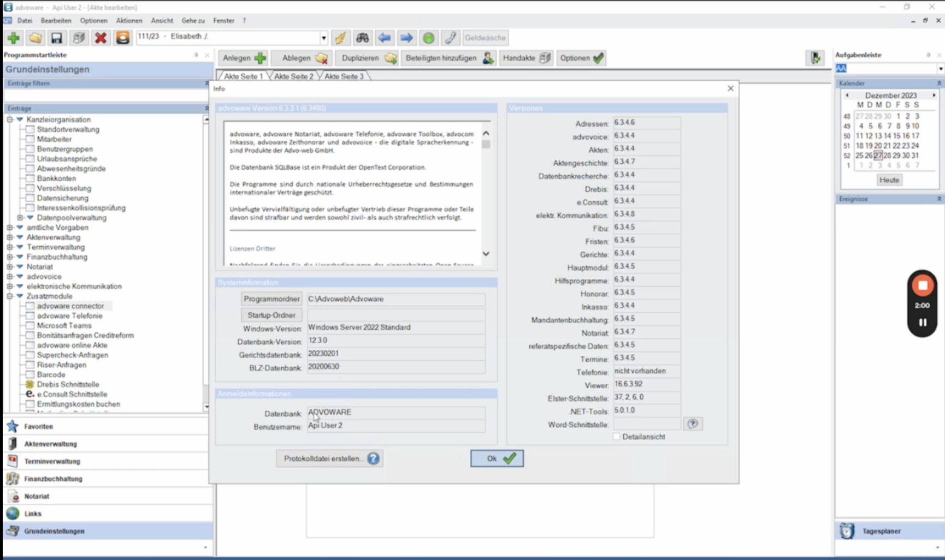945x560 pixels.
Task: Select the Ansicht menu
Action: [x=162, y=21]
